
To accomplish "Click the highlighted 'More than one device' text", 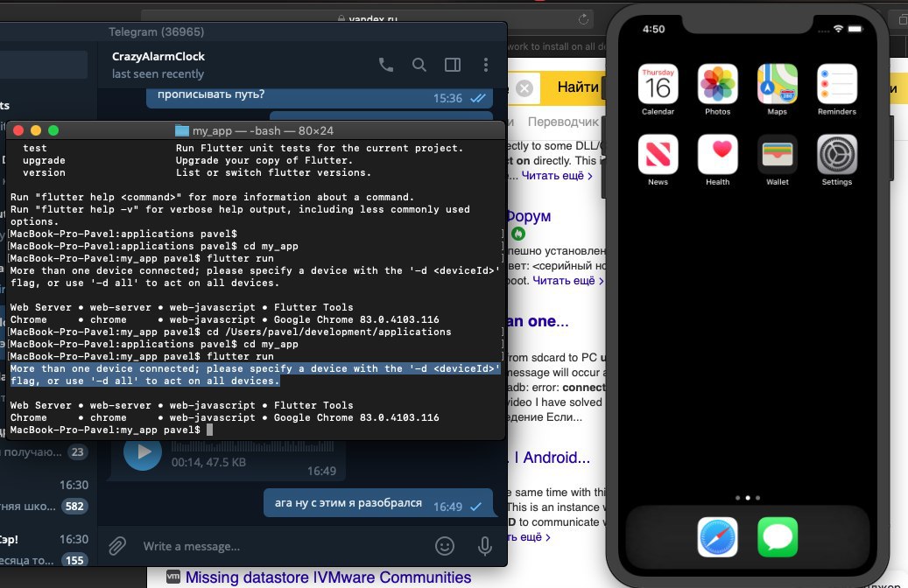I will (x=255, y=375).
